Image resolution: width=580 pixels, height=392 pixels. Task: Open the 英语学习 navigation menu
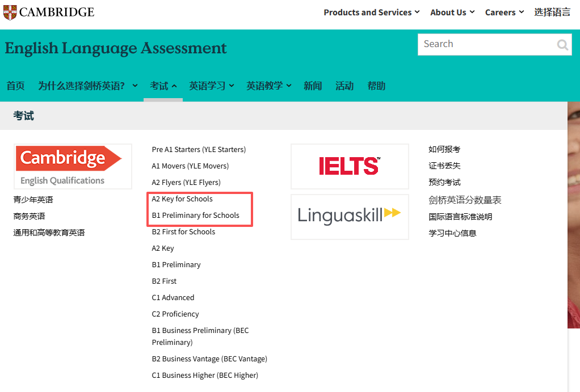211,86
